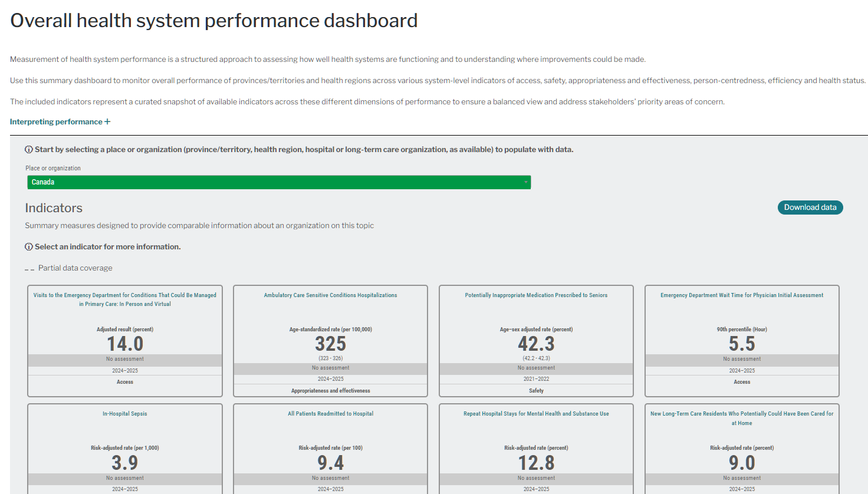
Task: Select the In-Hospital Sepsis indicator title
Action: point(125,414)
